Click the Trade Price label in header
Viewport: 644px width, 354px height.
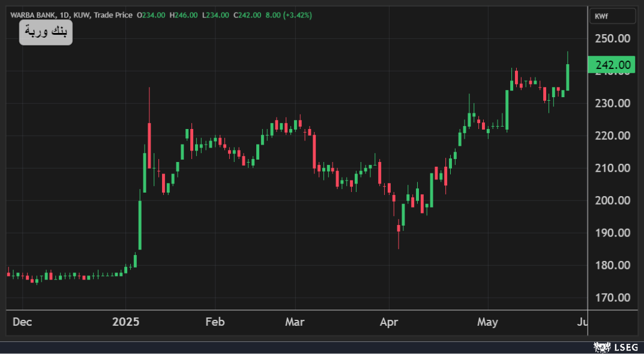(x=114, y=15)
